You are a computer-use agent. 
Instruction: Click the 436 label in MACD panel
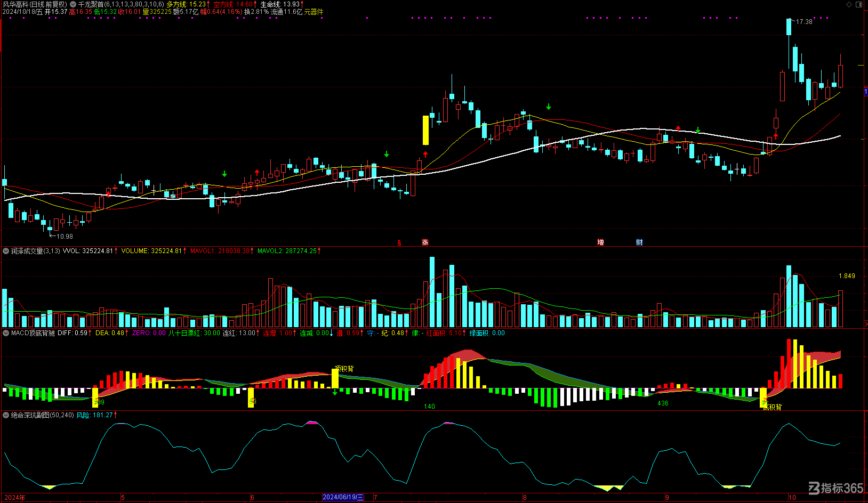(x=663, y=403)
